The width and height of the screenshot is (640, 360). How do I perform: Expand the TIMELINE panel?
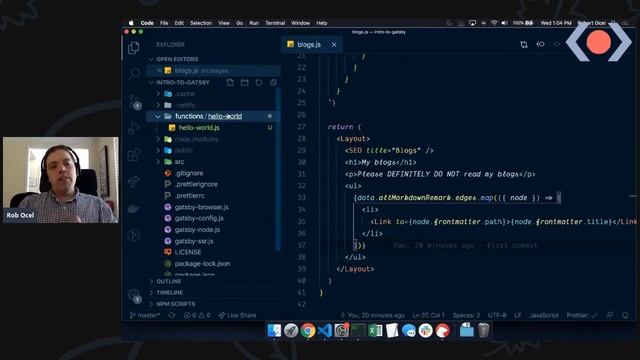[x=151, y=293]
